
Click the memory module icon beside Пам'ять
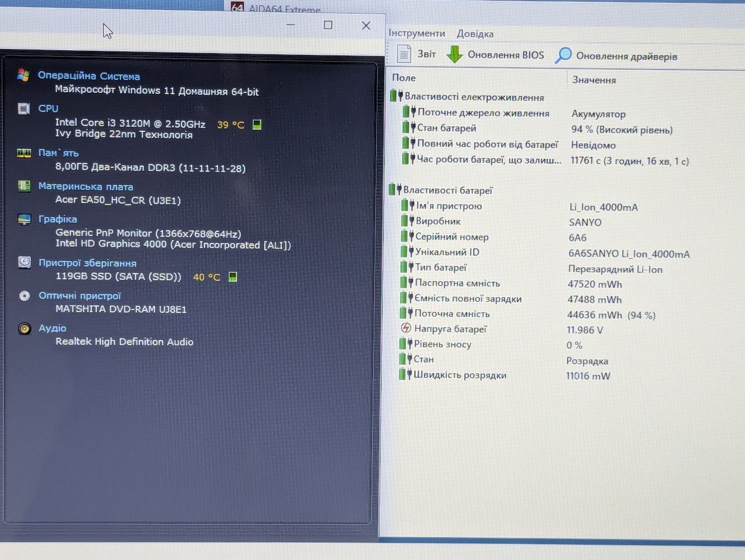[x=24, y=152]
